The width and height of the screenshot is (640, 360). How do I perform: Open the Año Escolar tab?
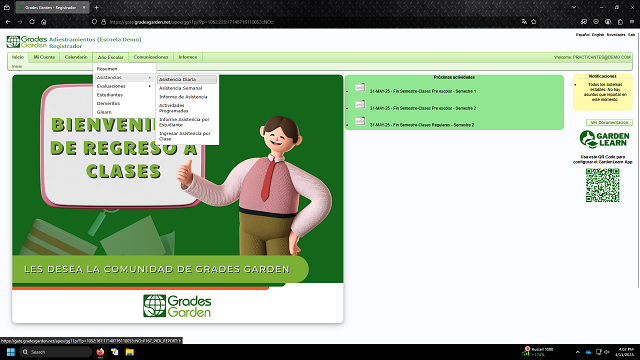110,57
